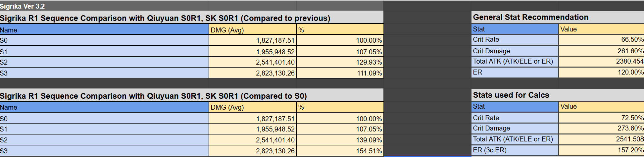Screen dimensions: 644x157
Task: Select the 157.20% ER value
Action: [x=601, y=150]
